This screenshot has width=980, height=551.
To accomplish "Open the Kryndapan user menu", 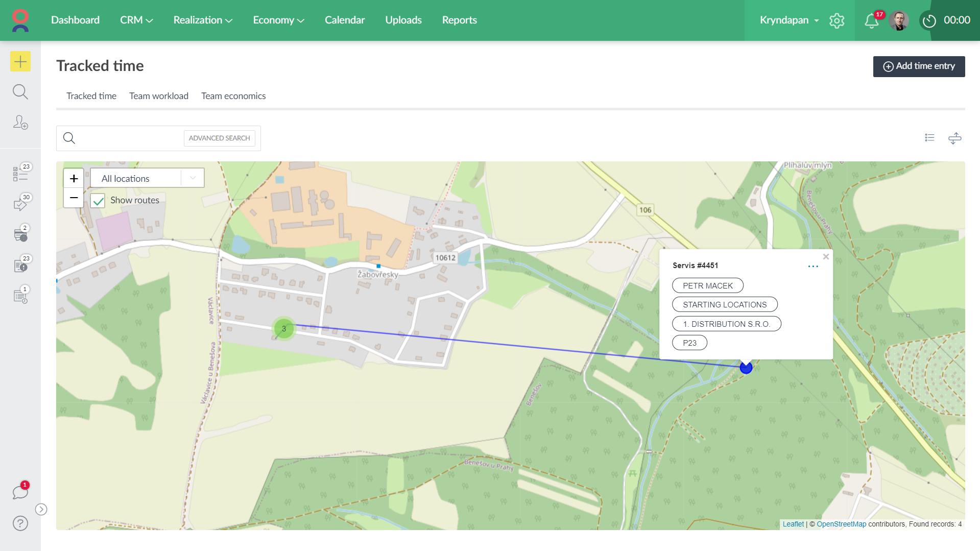I will 786,20.
